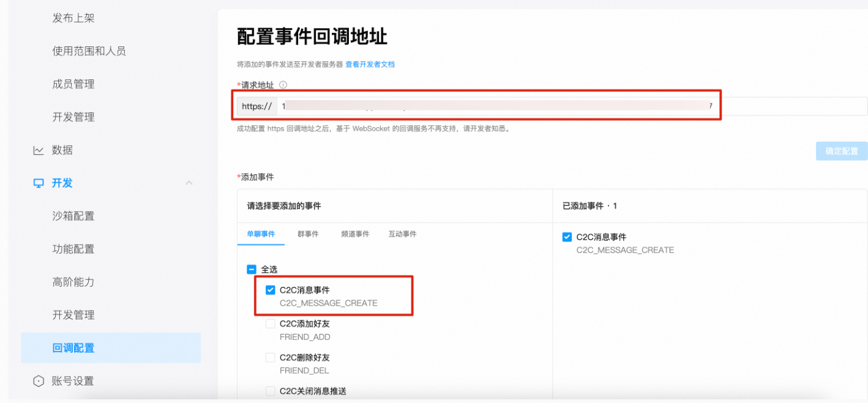Uncheck the C2C消息事件 checkbox in event list

[x=270, y=290]
